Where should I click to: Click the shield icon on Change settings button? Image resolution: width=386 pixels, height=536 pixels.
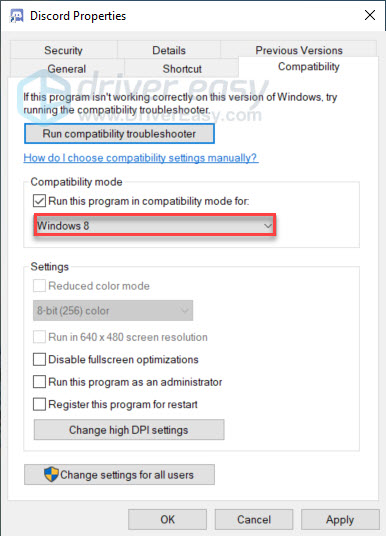pyautogui.click(x=51, y=474)
